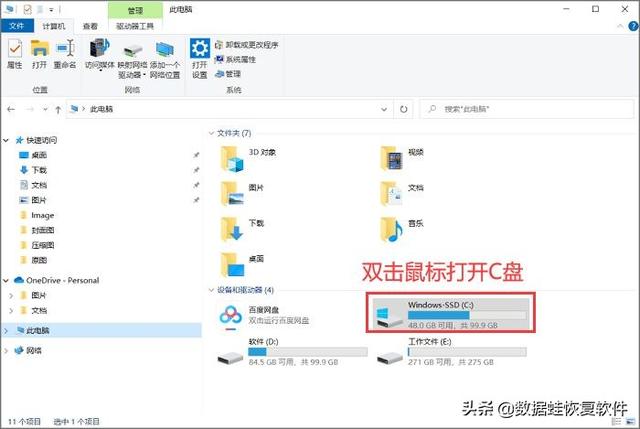
Task: Select the 桌面 desktop folder in main pane
Action: tap(242, 265)
